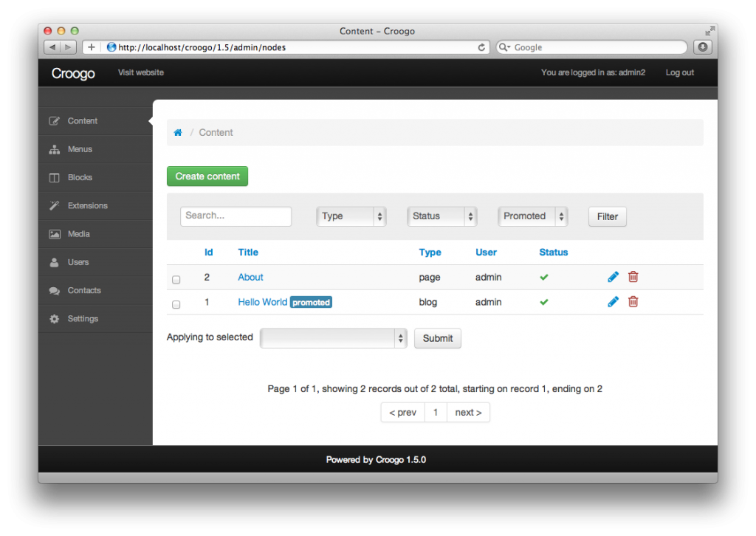The width and height of the screenshot is (756, 536).
Task: Click the home icon in breadcrumb
Action: (x=178, y=133)
